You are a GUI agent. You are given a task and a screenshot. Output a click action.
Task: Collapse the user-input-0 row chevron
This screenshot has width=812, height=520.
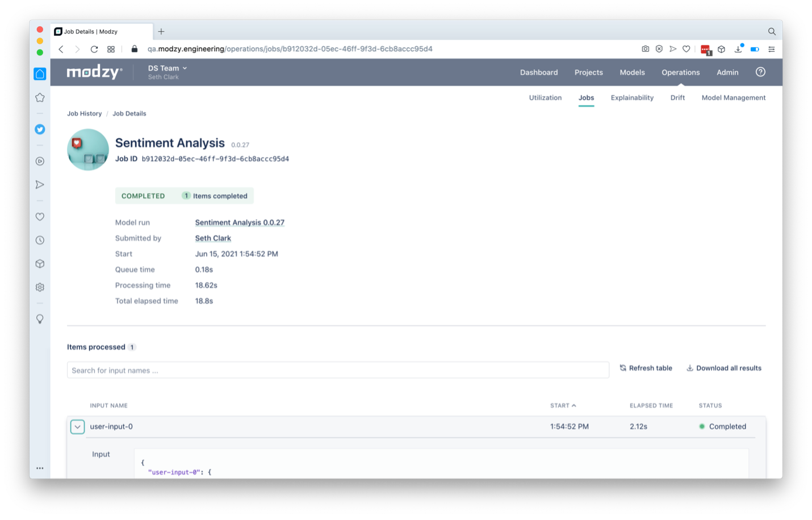coord(77,427)
